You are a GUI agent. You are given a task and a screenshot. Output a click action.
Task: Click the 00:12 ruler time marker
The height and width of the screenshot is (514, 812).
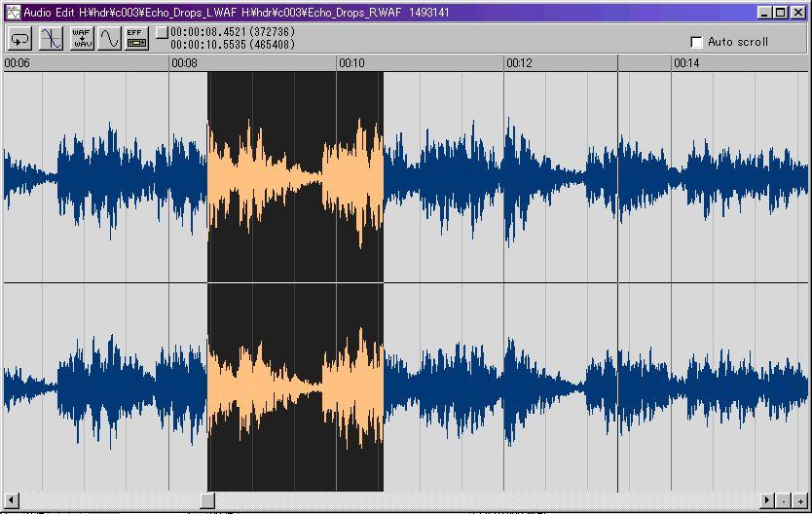[519, 63]
